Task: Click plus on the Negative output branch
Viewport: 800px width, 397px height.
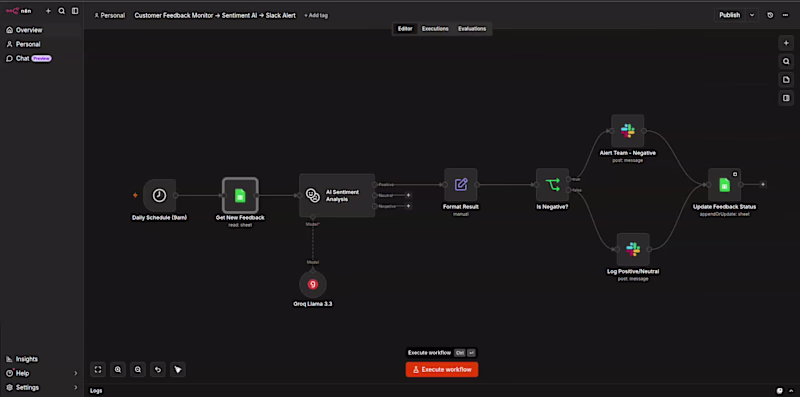Action: point(408,206)
